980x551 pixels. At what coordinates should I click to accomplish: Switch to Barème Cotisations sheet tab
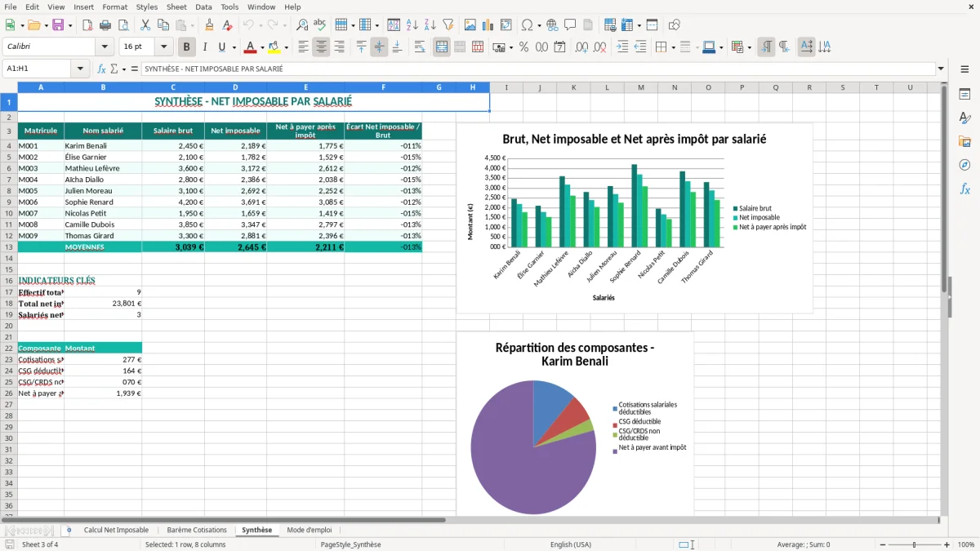[197, 531]
